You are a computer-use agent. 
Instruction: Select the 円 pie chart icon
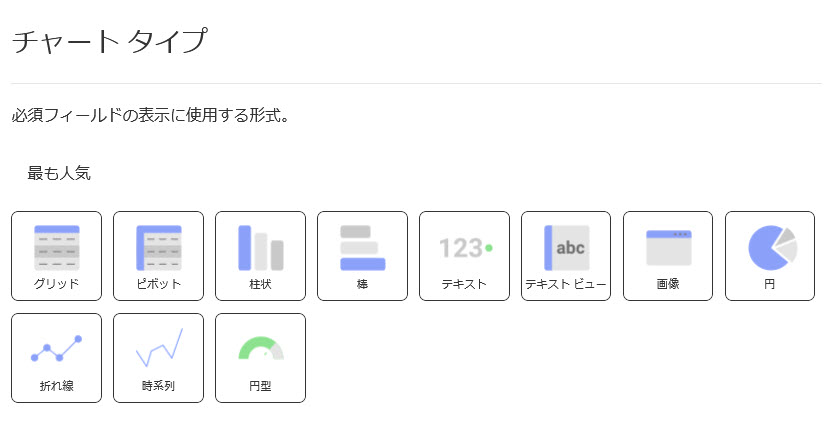point(770,247)
